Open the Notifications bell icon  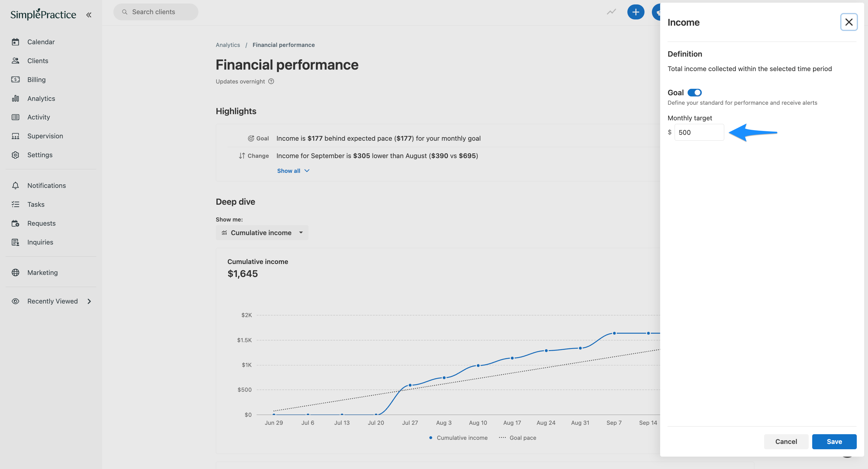click(15, 186)
